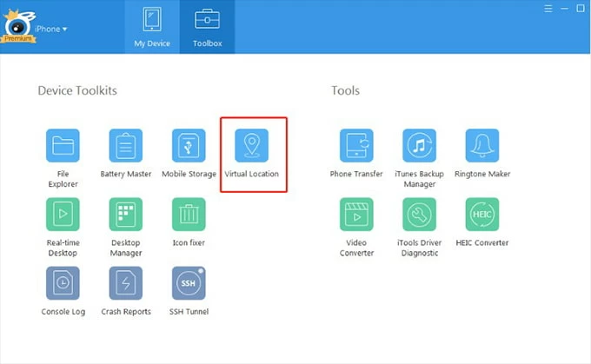Click the iTools Premium logo
591x364 pixels.
click(17, 28)
